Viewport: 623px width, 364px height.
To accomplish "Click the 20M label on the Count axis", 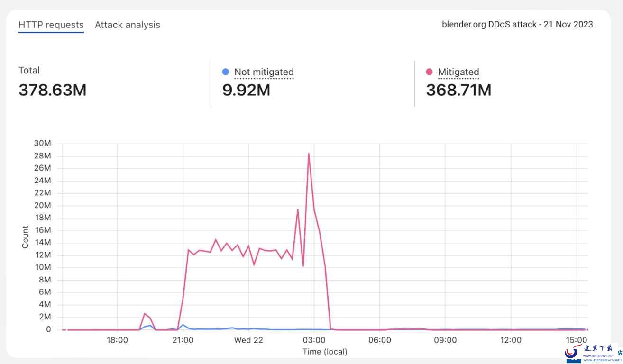I will [x=43, y=205].
